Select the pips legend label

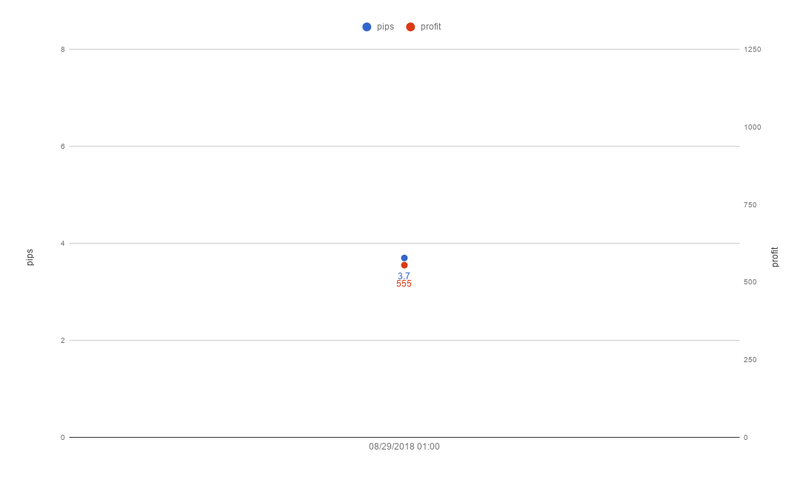click(385, 27)
